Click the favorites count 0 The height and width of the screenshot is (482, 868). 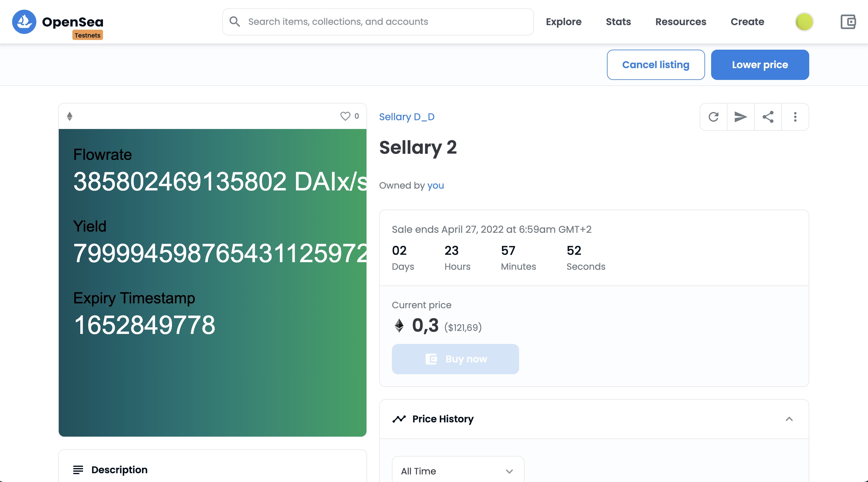tap(356, 116)
